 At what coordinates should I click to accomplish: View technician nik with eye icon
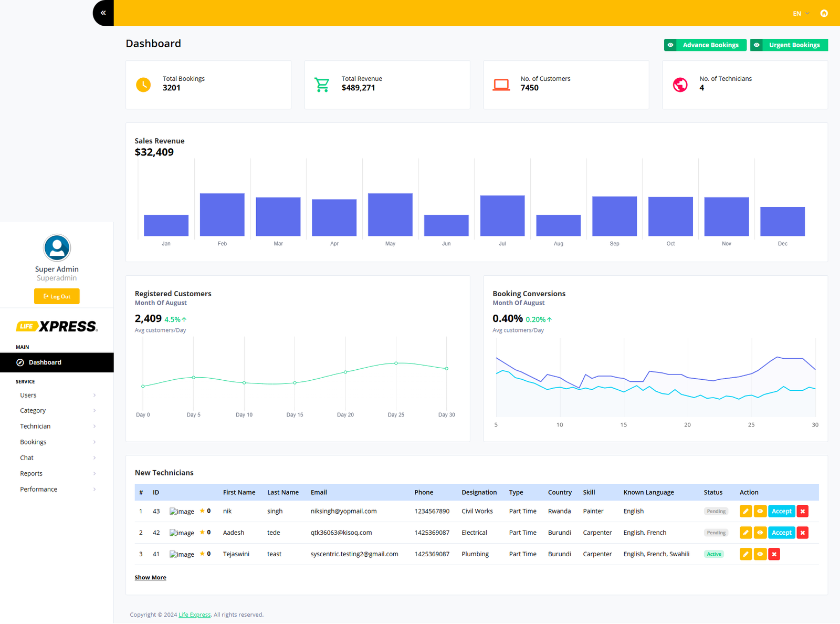click(x=760, y=511)
